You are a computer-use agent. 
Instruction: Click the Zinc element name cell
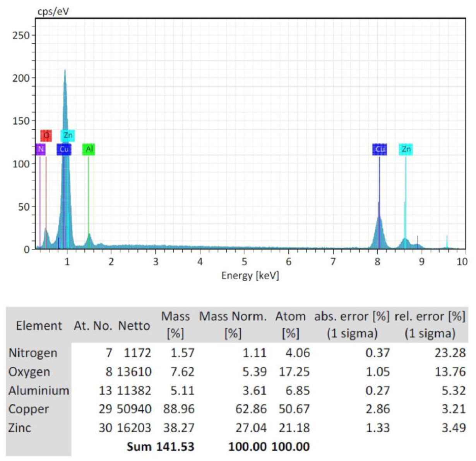pyautogui.click(x=19, y=428)
